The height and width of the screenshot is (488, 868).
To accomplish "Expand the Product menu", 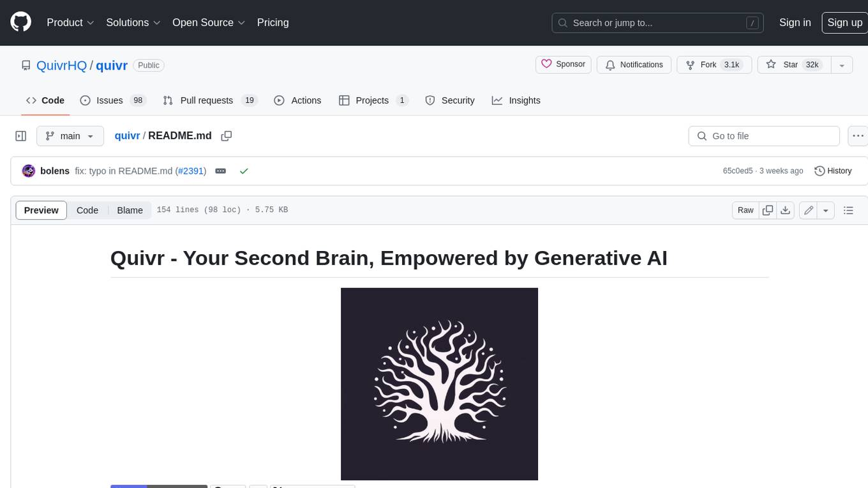I will tap(70, 22).
